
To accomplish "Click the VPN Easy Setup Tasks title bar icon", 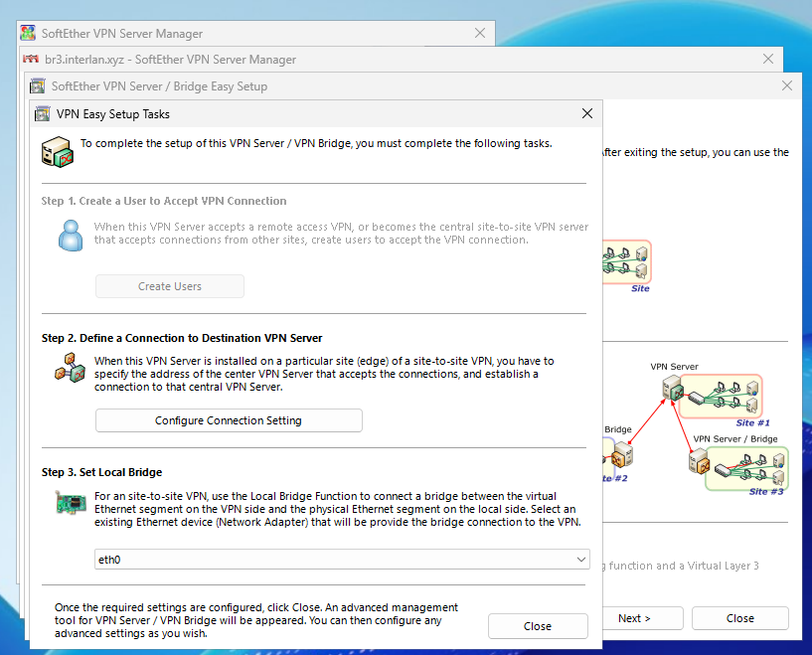I will [x=42, y=114].
